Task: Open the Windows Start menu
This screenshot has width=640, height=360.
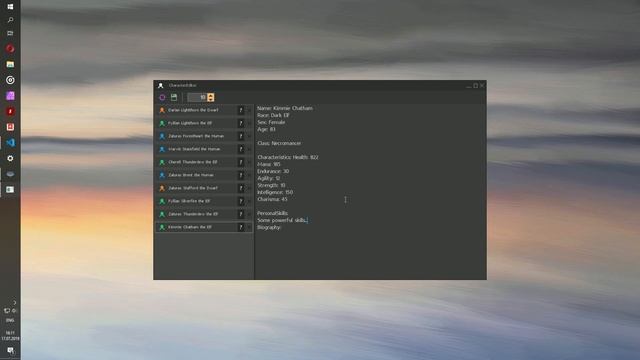Action: [10, 7]
